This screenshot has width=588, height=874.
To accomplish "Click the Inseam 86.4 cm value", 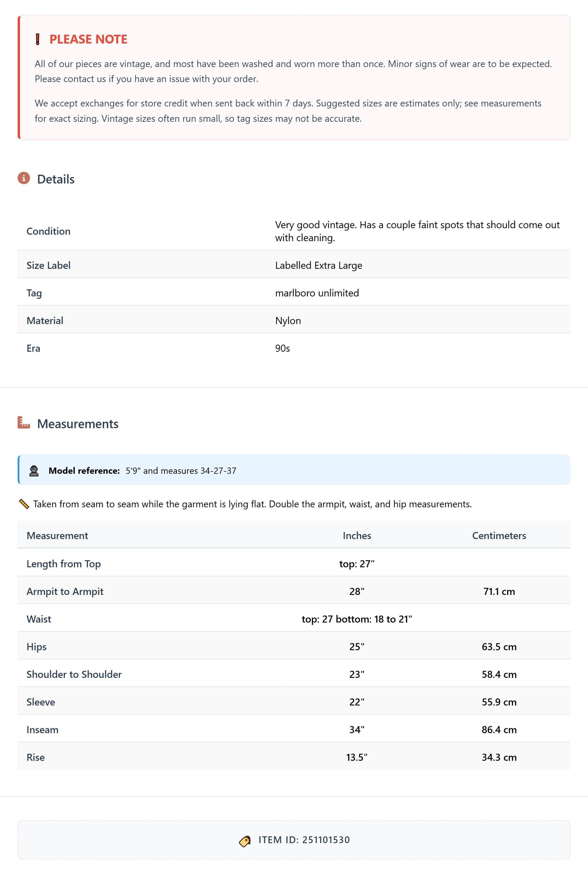I will [x=499, y=730].
